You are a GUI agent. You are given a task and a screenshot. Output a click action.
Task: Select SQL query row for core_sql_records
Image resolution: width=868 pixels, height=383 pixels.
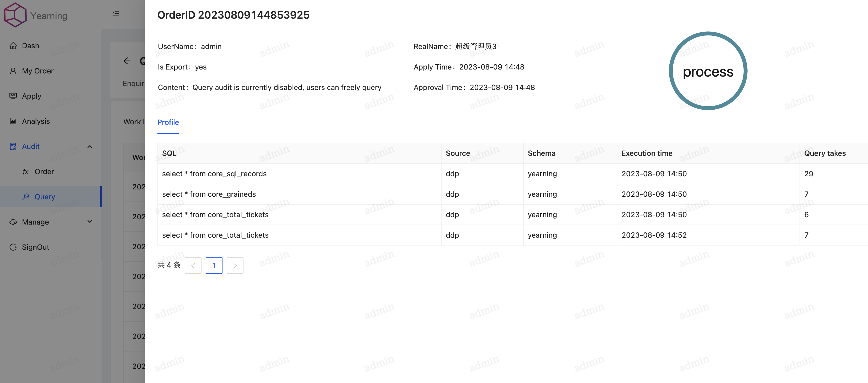tap(215, 174)
